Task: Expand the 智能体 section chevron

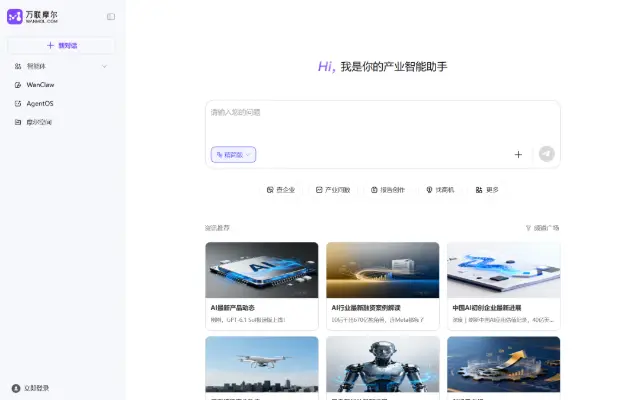Action: pos(104,66)
